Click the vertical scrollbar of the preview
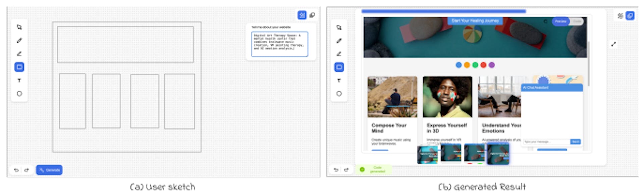Viewport: 644px width, 195px height. pos(588,64)
